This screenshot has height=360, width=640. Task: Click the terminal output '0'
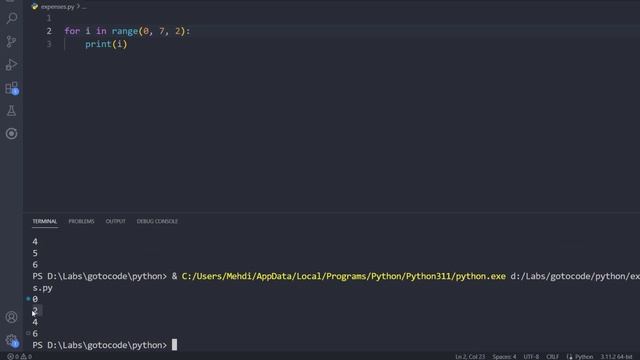point(35,299)
